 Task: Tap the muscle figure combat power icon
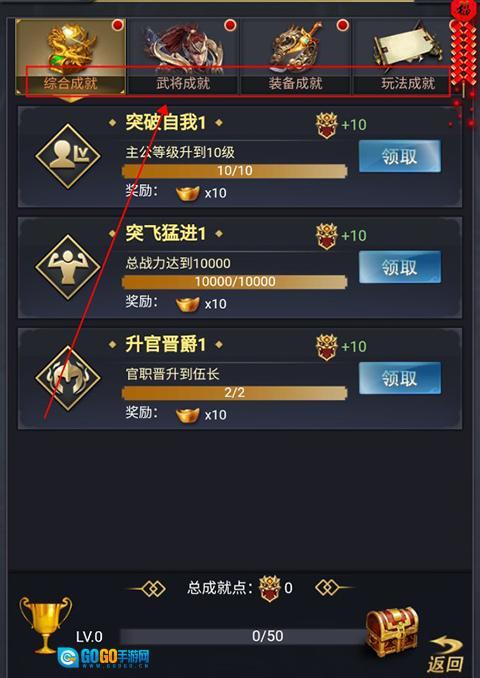68,267
